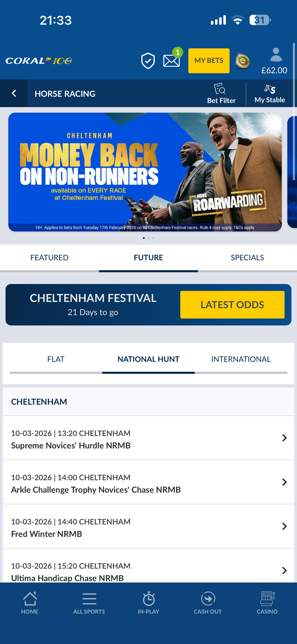
Task: Open the Bet Filter tool
Action: pyautogui.click(x=221, y=94)
